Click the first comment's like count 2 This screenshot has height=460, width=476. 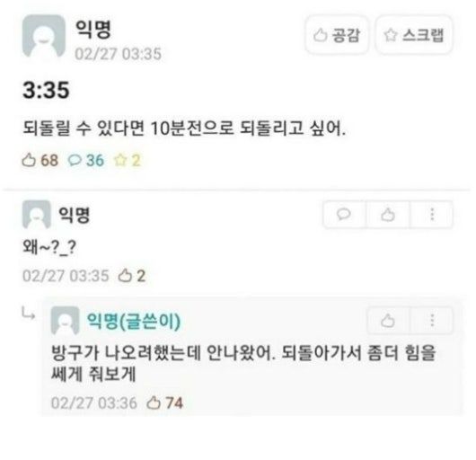tap(132, 276)
